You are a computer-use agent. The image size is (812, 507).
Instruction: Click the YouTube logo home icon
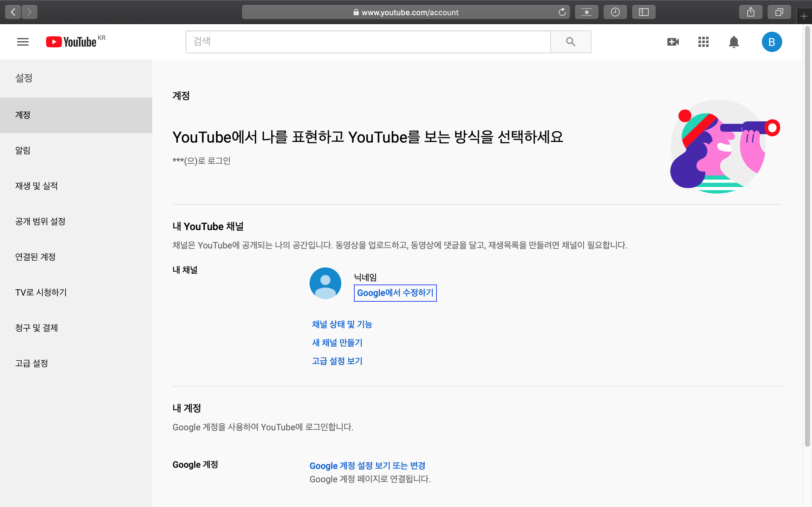click(71, 42)
